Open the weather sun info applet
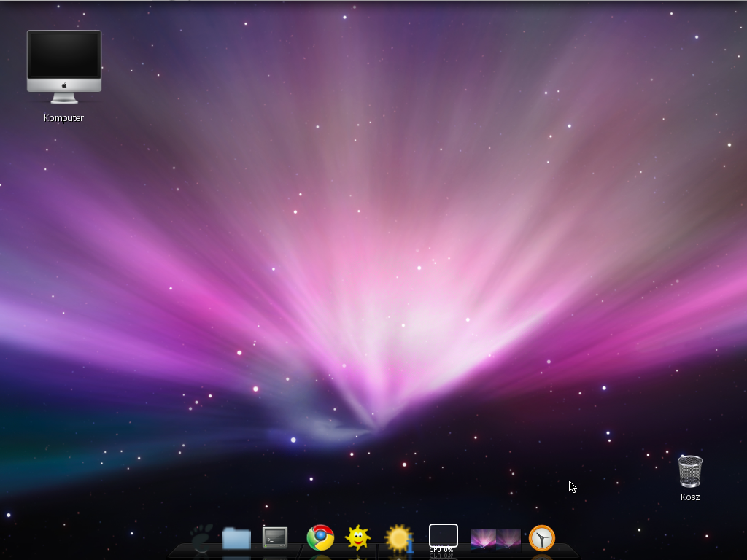 399,539
